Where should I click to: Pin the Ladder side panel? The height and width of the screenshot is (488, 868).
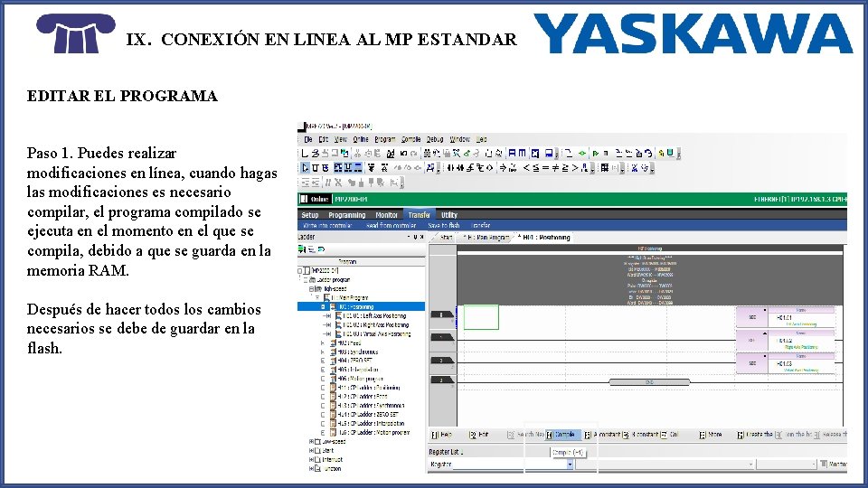415,237
